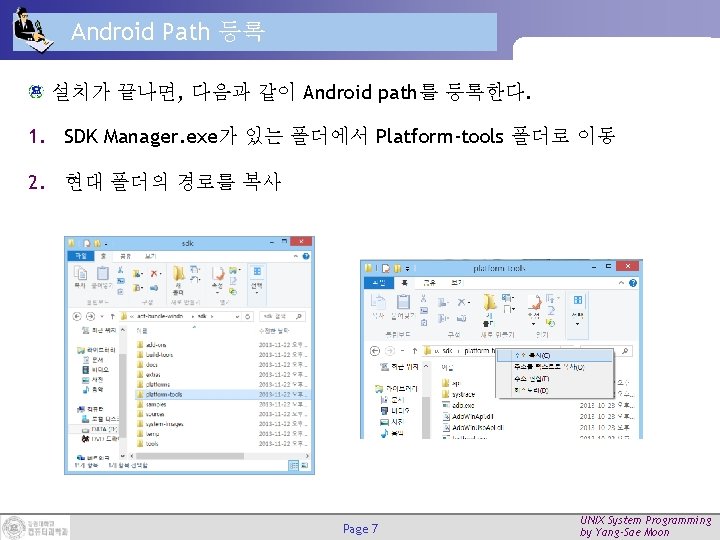Click the large icons view button in the sdk status bar
Image resolution: width=720 pixels, height=540 pixels.
click(x=303, y=466)
